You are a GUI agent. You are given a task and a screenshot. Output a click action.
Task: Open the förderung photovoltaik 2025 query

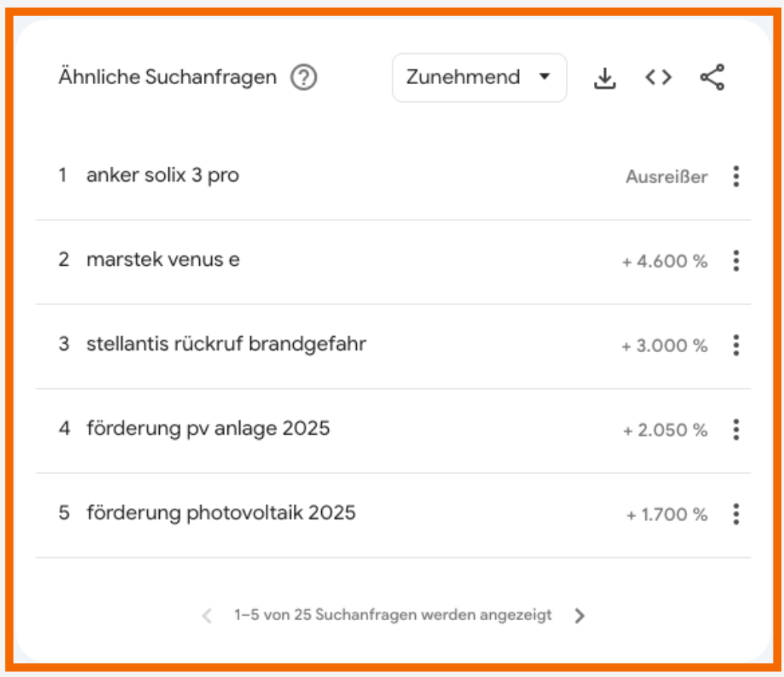221,513
